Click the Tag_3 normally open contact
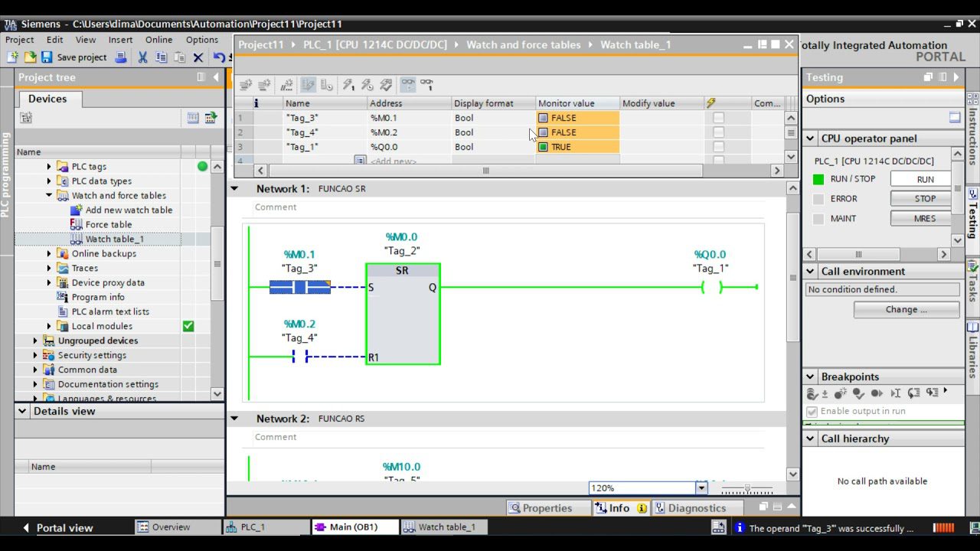 299,287
